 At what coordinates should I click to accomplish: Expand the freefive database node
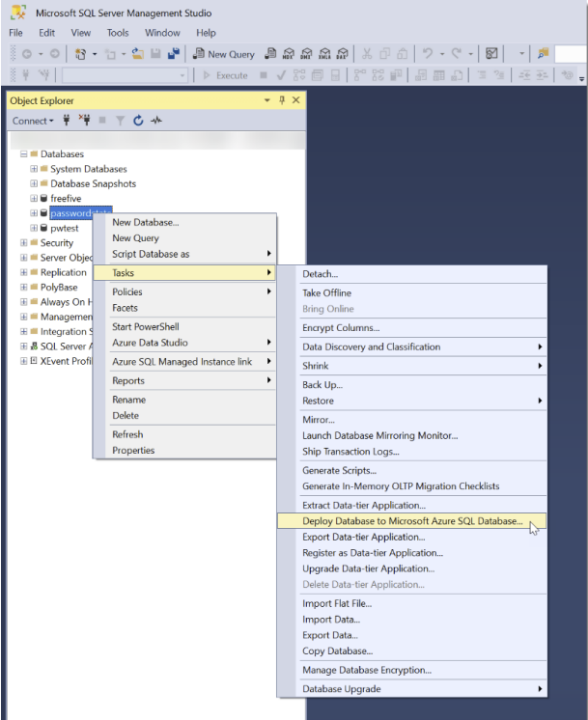[x=34, y=199]
